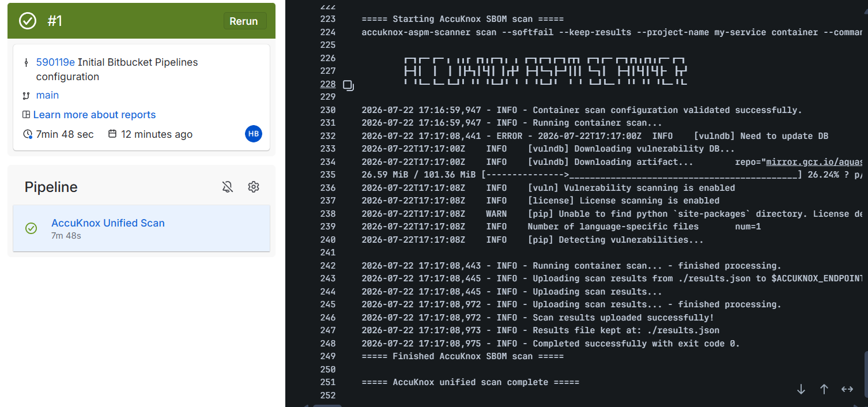
Task: Click 'Number of language-specific files' line
Action: click(x=561, y=227)
